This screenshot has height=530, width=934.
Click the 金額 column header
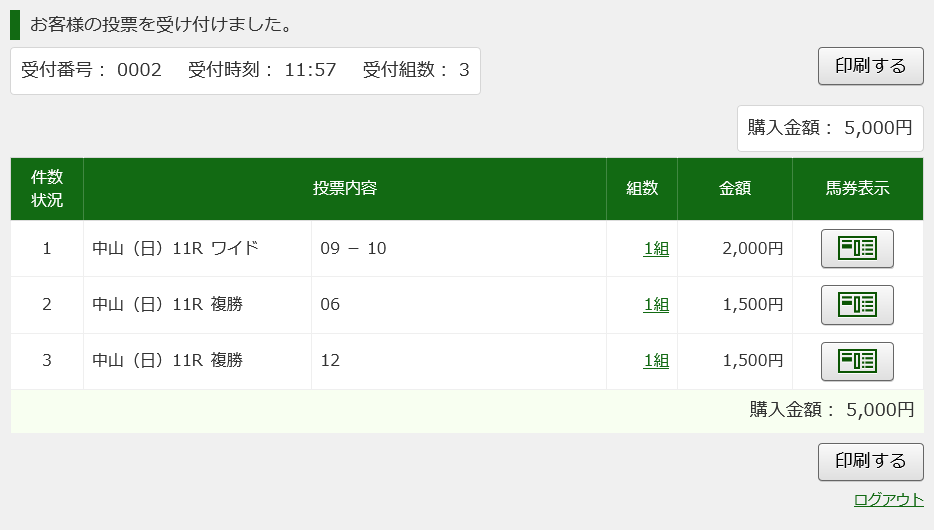pos(735,189)
